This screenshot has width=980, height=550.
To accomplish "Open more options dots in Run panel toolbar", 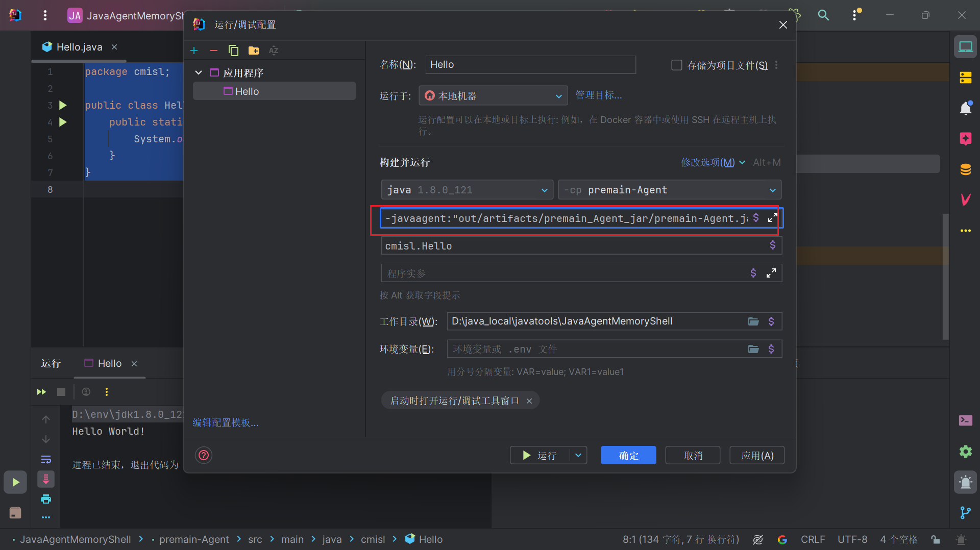I will [107, 392].
